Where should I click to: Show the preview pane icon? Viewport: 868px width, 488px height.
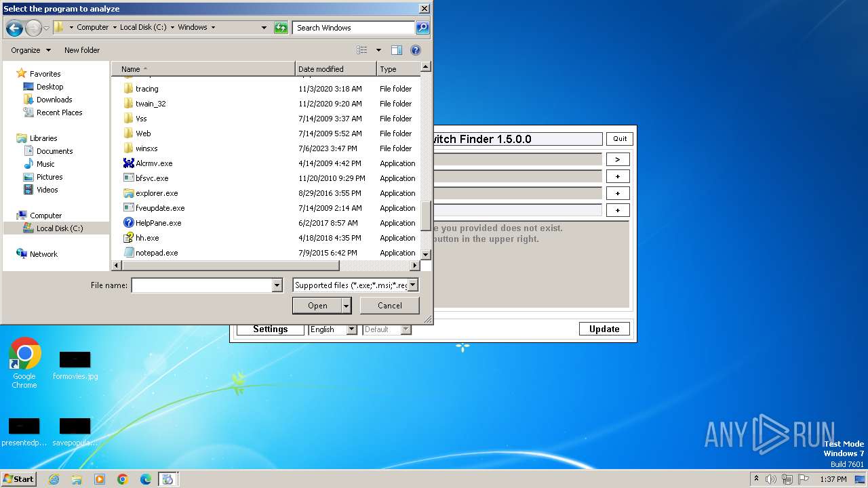(397, 50)
